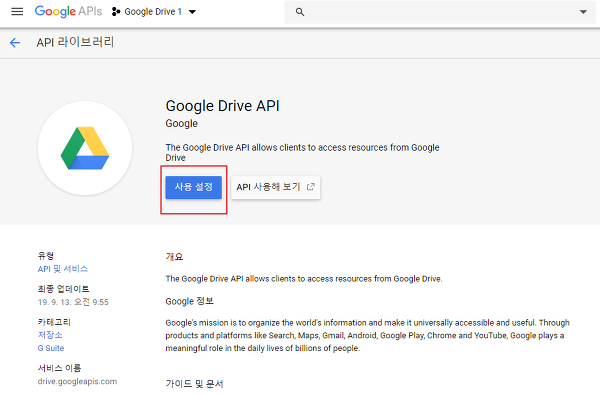Click the Google 정보 heading
This screenshot has width=600, height=397.
tap(189, 301)
